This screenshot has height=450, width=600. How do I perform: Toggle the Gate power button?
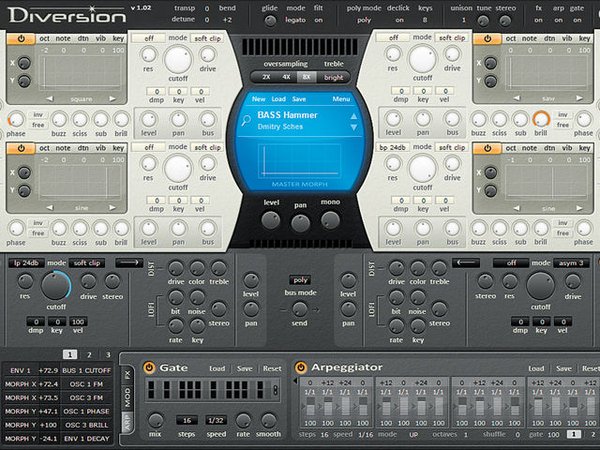149,368
